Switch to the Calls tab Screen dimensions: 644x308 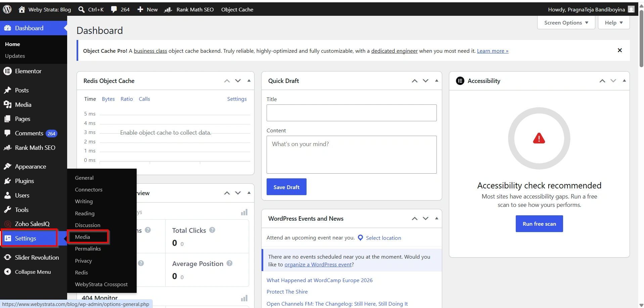[144, 99]
